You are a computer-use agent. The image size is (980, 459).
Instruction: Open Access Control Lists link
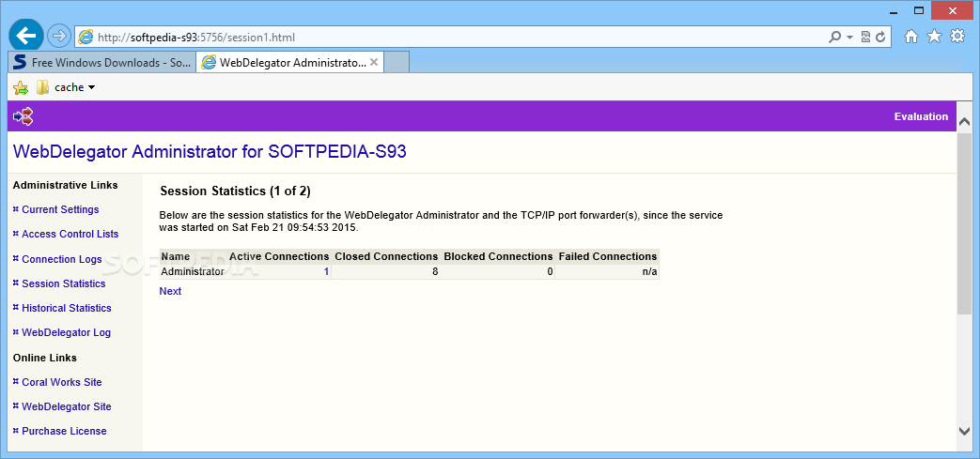[x=70, y=234]
